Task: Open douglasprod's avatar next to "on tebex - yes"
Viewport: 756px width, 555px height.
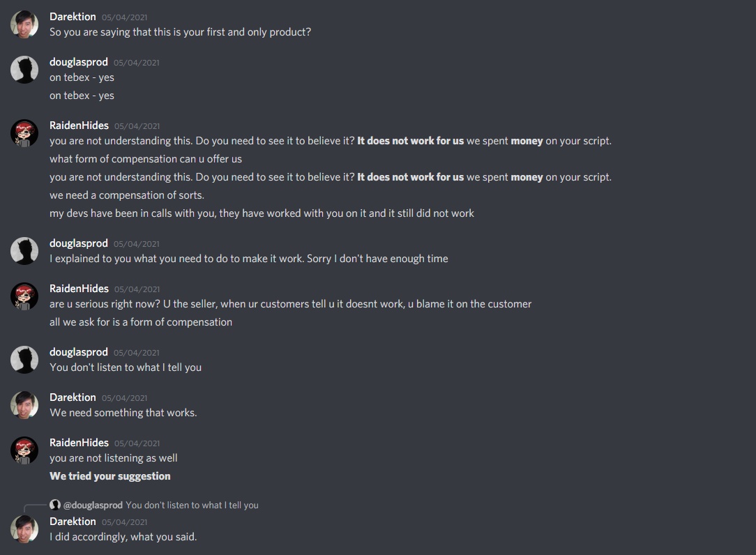Action: (24, 70)
